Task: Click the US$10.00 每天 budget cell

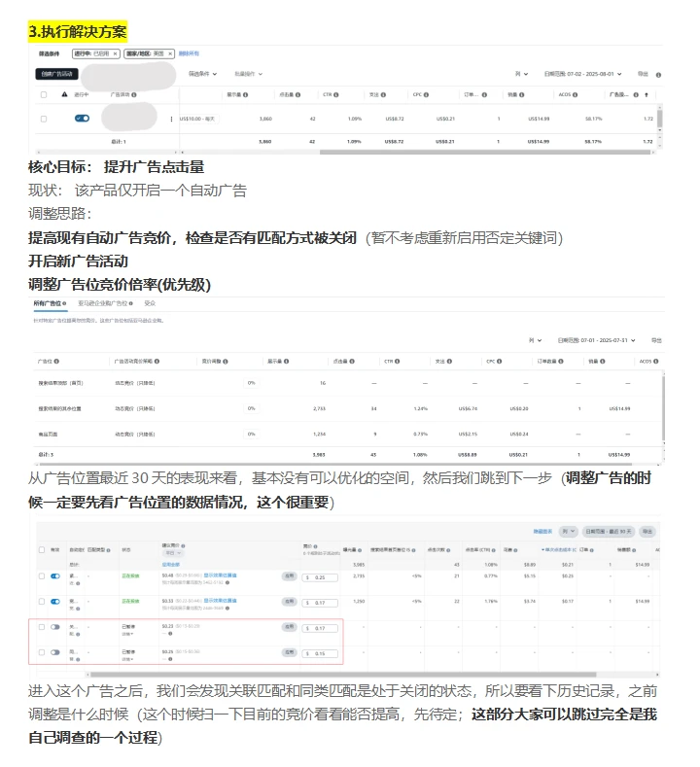Action: pyautogui.click(x=199, y=119)
